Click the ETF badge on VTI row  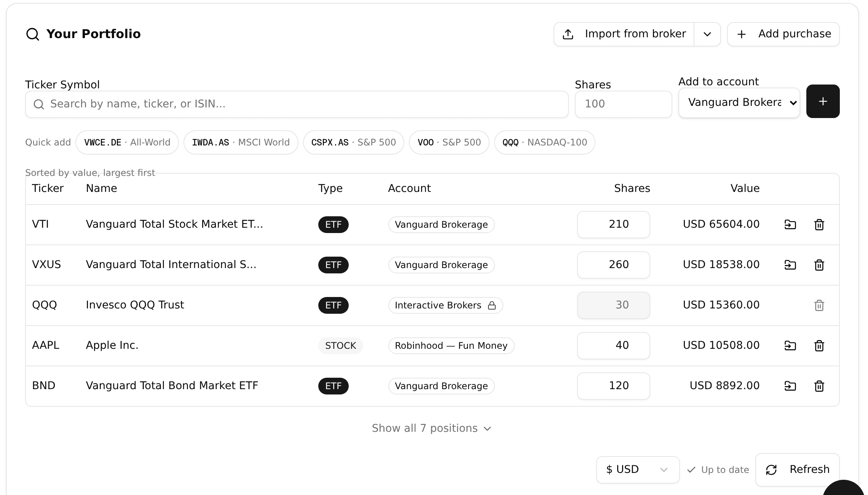tap(333, 225)
